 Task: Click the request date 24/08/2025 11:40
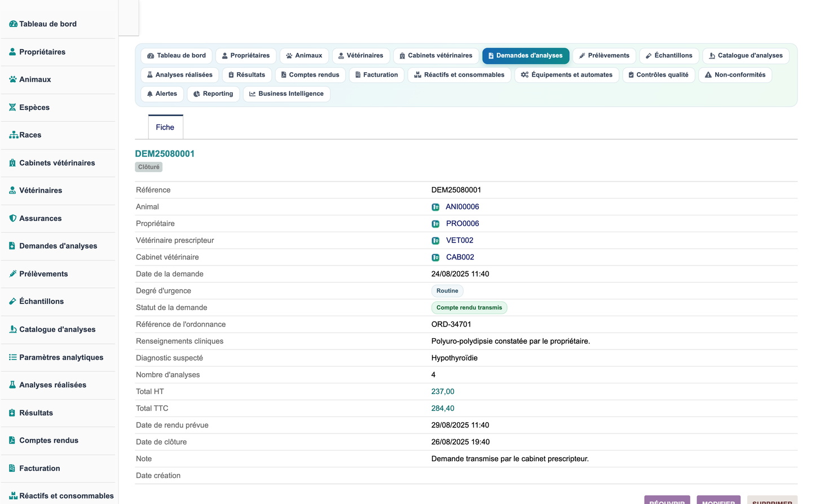pyautogui.click(x=460, y=275)
